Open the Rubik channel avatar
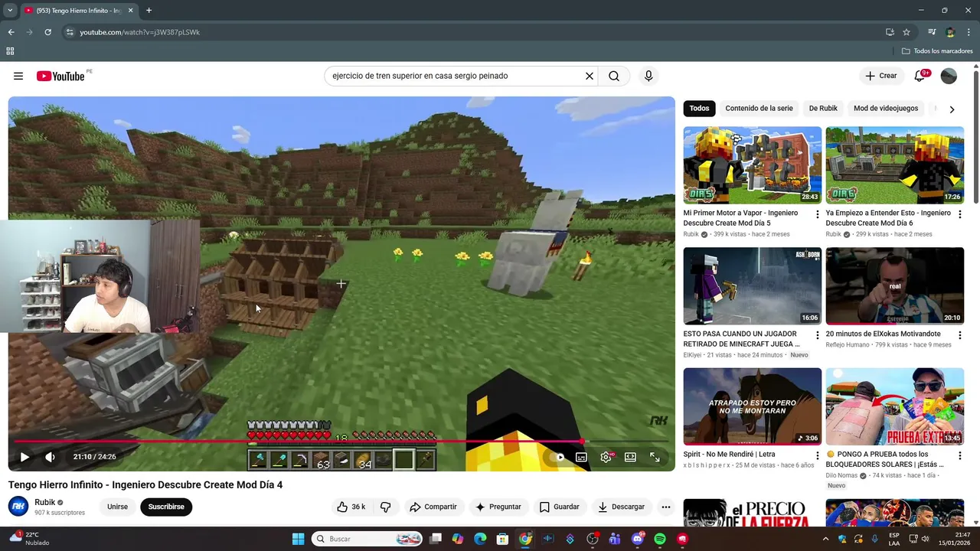This screenshot has width=980, height=551. point(18,507)
